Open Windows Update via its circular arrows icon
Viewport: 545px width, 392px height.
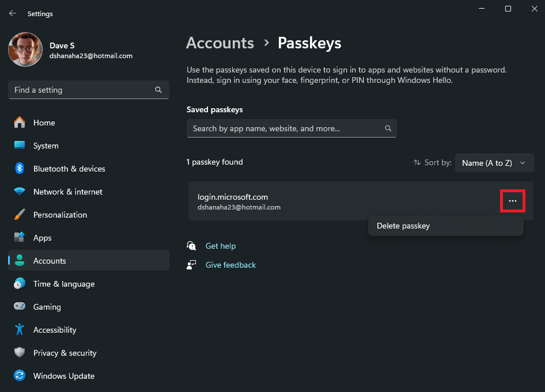(20, 376)
